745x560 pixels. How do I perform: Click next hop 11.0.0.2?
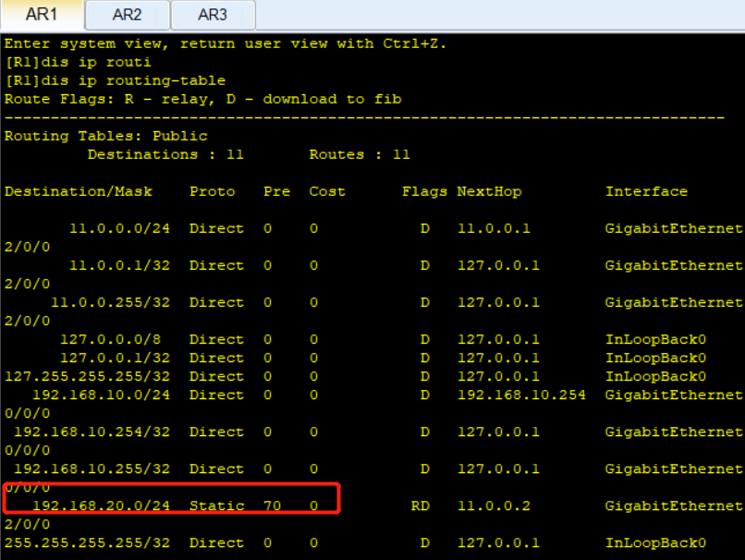pyautogui.click(x=494, y=506)
